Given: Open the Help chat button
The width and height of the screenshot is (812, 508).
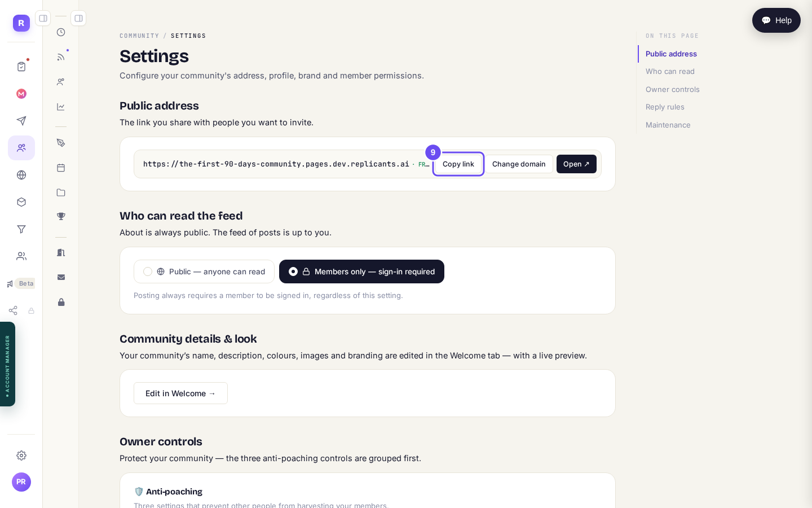Looking at the screenshot, I should tap(776, 20).
